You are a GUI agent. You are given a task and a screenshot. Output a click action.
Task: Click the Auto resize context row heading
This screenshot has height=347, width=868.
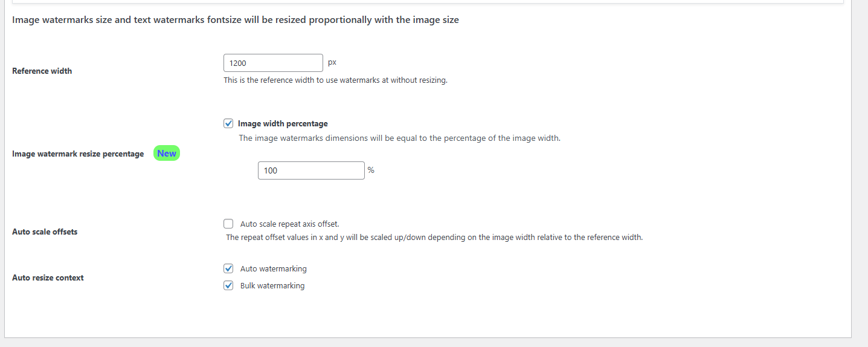pyautogui.click(x=48, y=278)
